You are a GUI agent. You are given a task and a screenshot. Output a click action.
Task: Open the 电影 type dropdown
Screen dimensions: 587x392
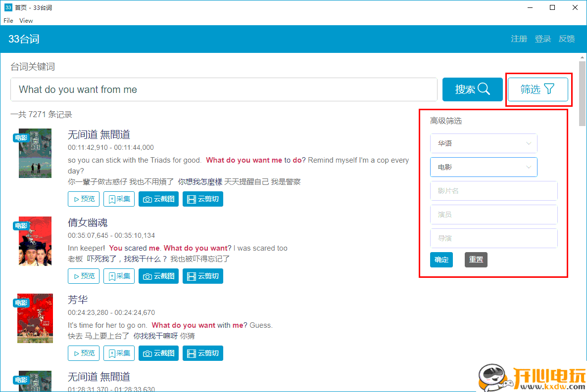(483, 167)
